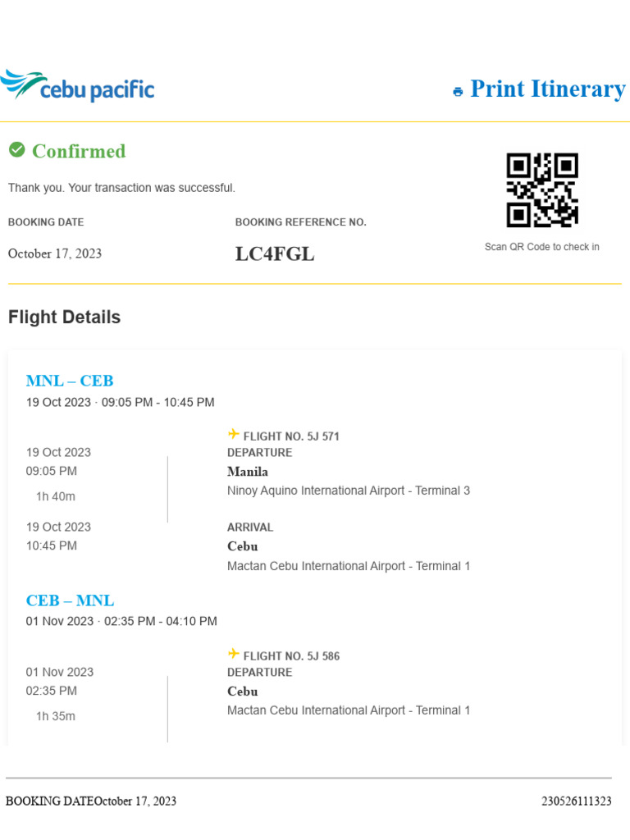Click the October 17, 2023 date under Booking Date

coord(55,253)
